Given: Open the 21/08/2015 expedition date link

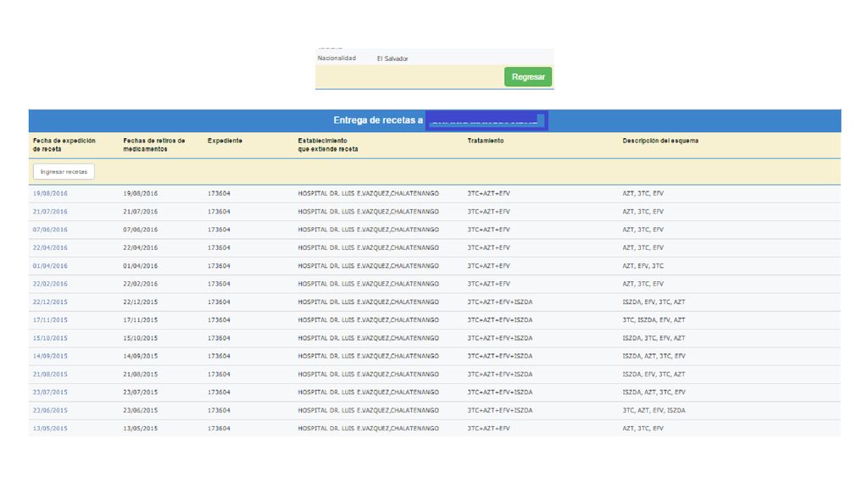Looking at the screenshot, I should [50, 374].
